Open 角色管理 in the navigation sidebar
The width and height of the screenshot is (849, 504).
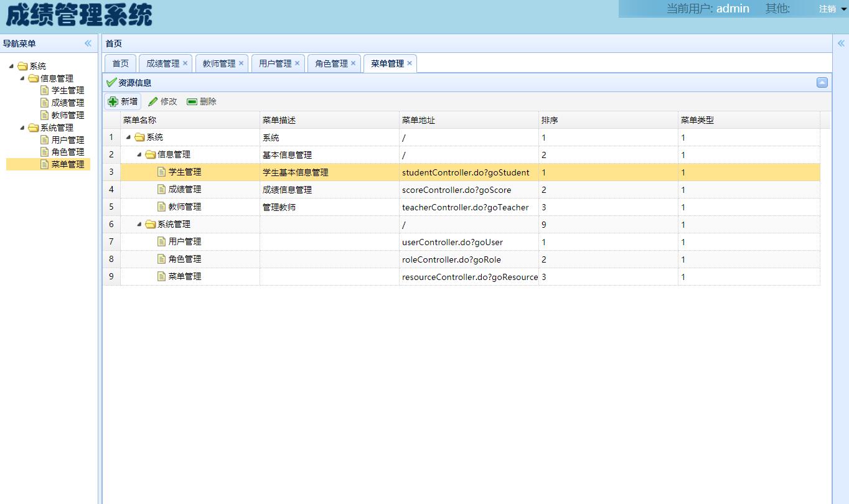tap(67, 152)
